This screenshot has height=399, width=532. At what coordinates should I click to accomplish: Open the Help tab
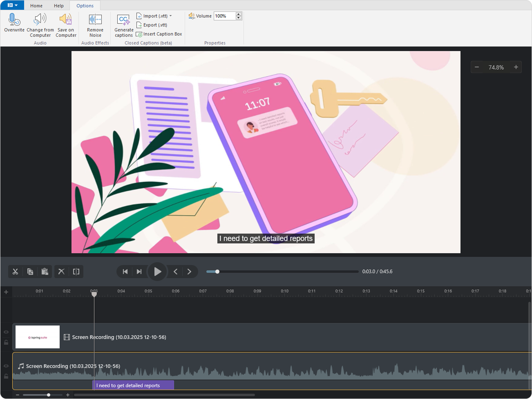point(59,6)
